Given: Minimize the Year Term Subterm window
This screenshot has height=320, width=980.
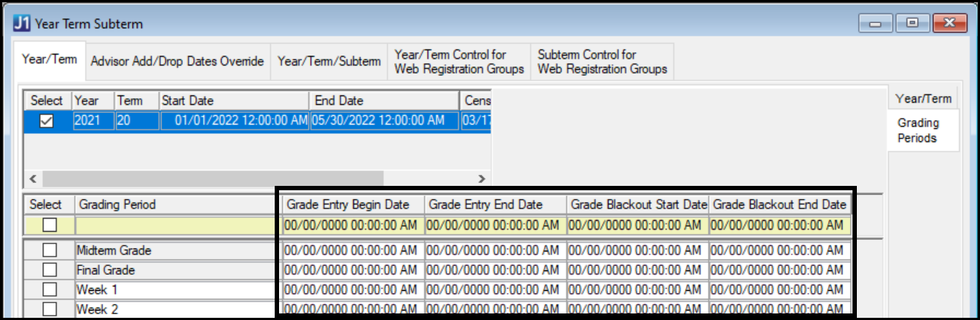Looking at the screenshot, I should click(x=875, y=23).
